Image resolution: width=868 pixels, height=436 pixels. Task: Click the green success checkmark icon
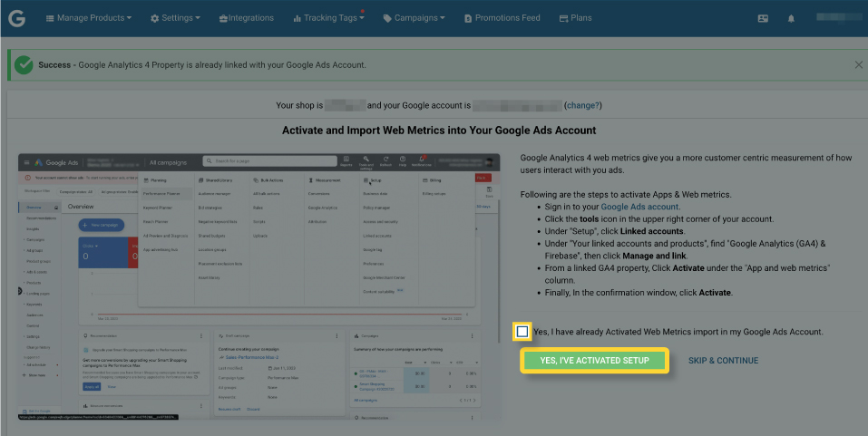[x=24, y=64]
